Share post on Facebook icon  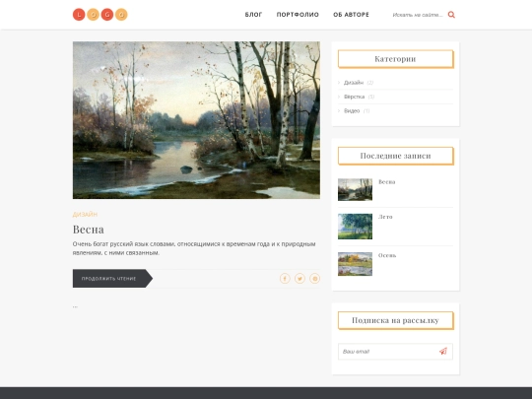click(285, 279)
